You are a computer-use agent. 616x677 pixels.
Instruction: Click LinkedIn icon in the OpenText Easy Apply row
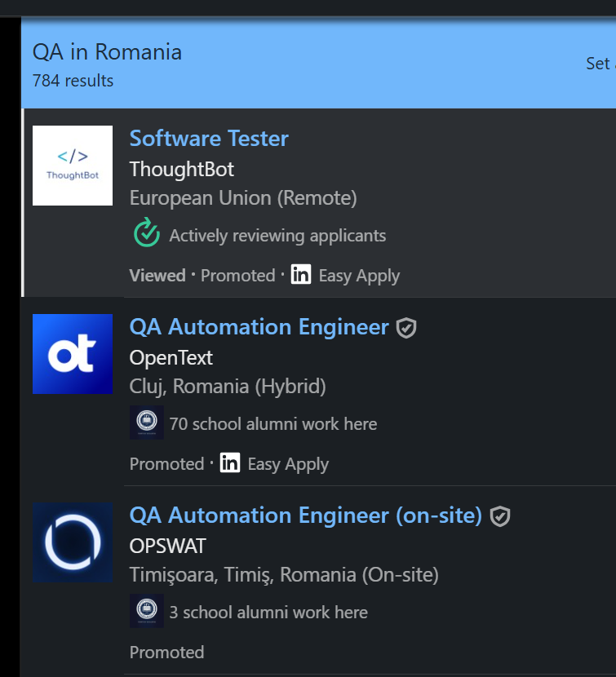230,462
